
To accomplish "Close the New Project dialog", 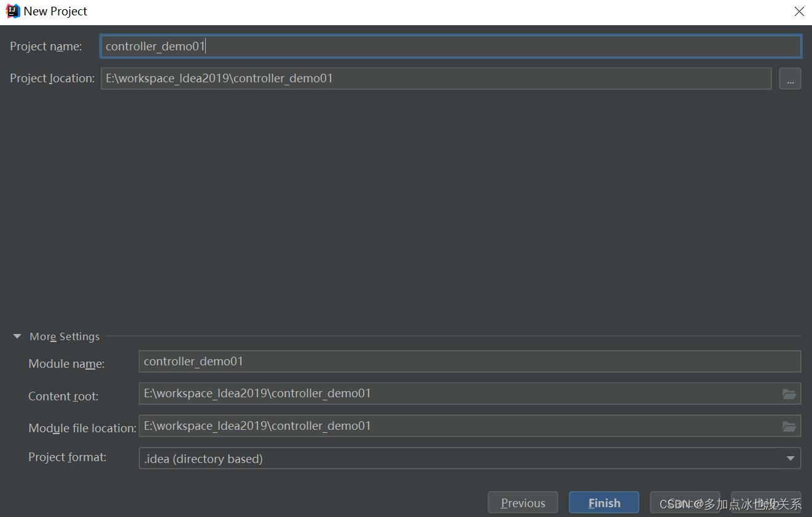I will click(x=799, y=11).
